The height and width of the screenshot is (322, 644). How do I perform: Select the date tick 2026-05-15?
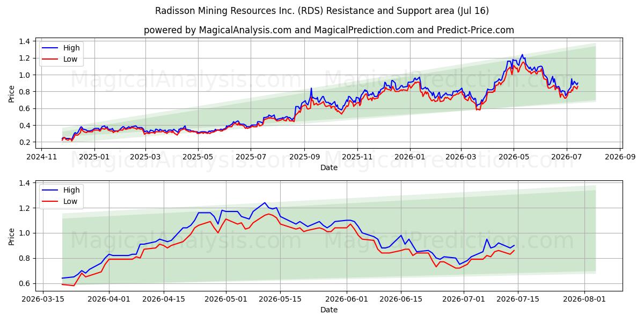(x=280, y=299)
